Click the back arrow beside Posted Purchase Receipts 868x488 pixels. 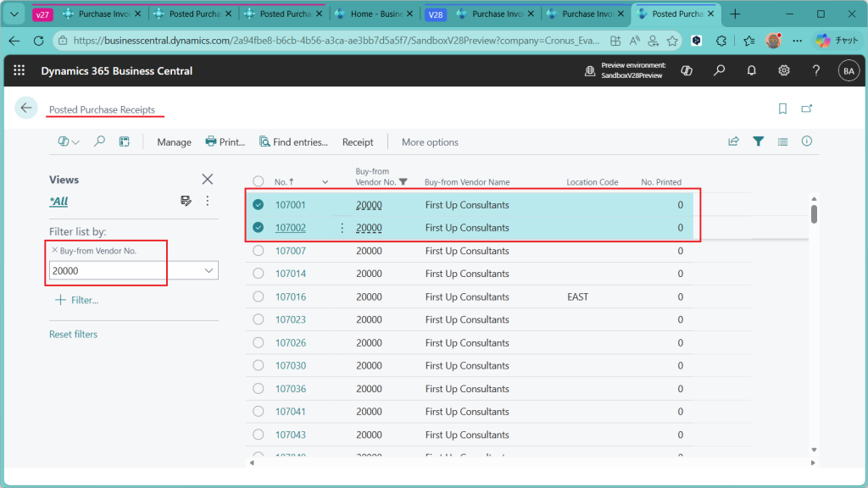coord(26,108)
